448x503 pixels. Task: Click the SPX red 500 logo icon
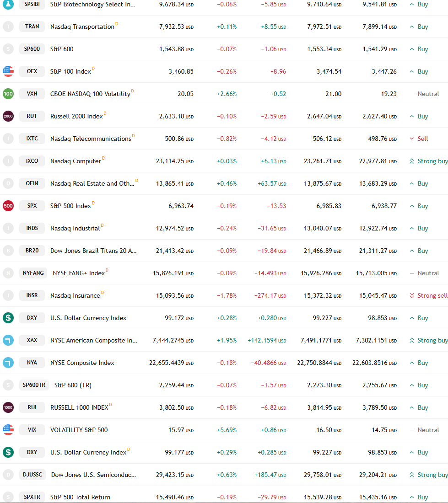pyautogui.click(x=8, y=206)
